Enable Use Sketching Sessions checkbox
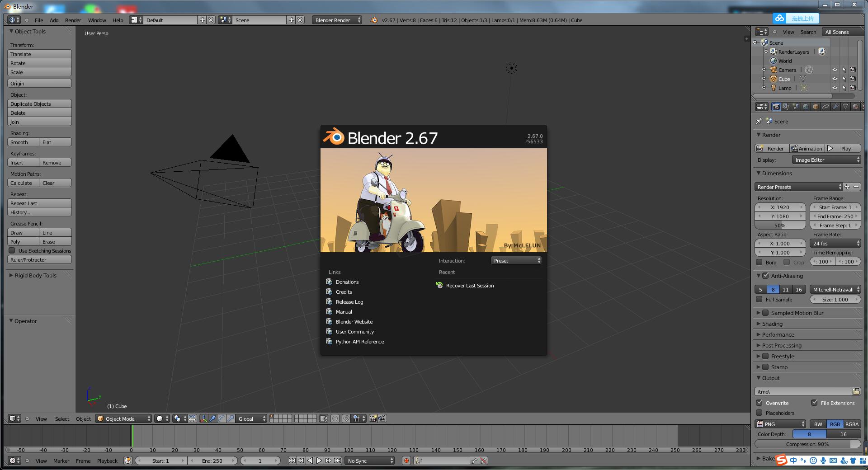The image size is (868, 470). [12, 251]
